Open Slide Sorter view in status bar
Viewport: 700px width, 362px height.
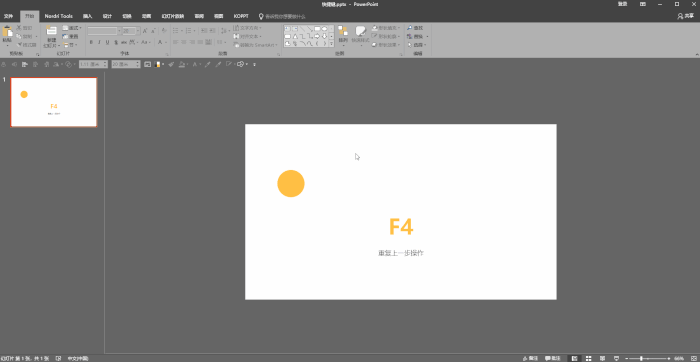[588, 358]
